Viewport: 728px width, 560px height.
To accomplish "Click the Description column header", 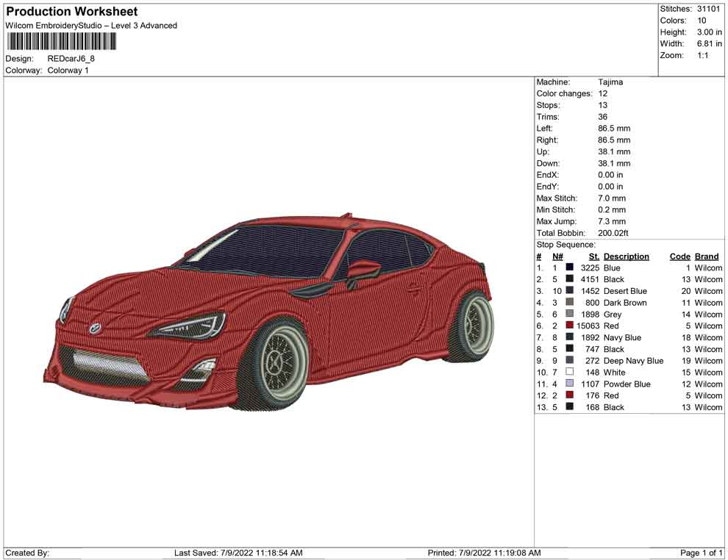I will point(626,256).
